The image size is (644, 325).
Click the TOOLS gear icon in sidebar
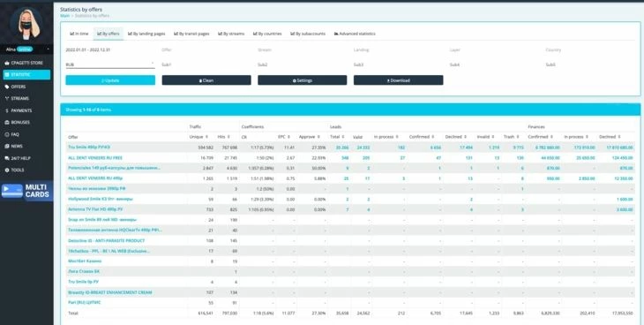[x=7, y=170]
